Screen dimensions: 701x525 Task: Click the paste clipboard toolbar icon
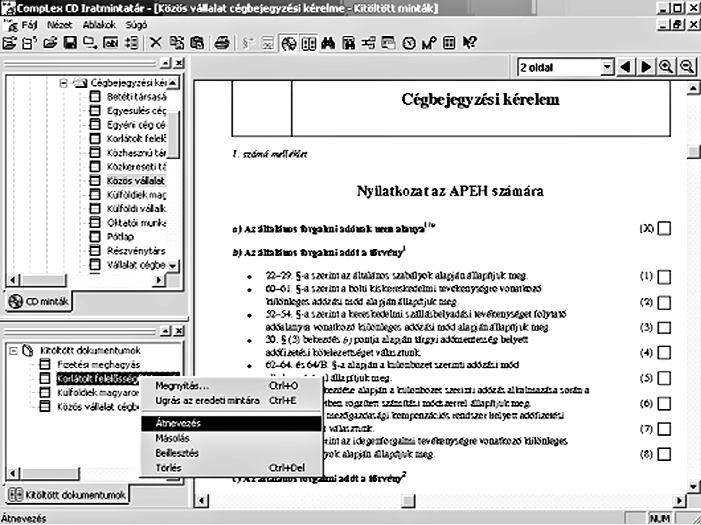click(x=197, y=43)
